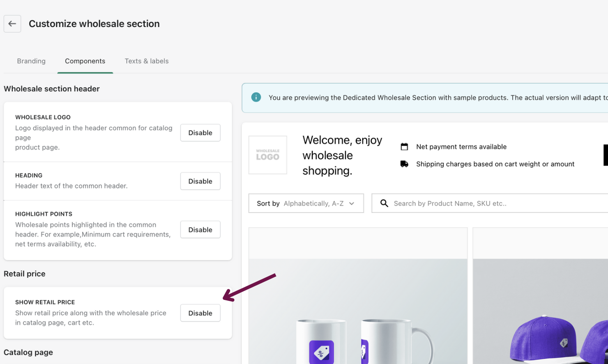Click the info icon in preview banner
Screen dimensions: 608x364
(256, 97)
